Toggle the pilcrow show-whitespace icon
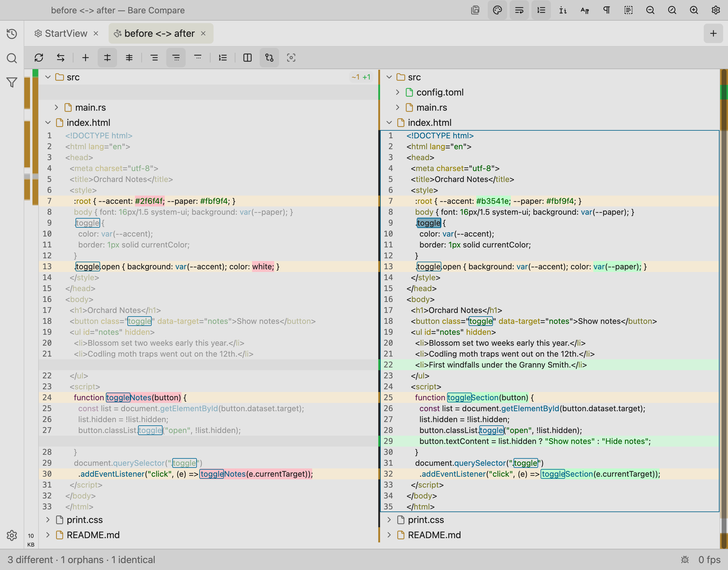The height and width of the screenshot is (570, 728). 606,10
